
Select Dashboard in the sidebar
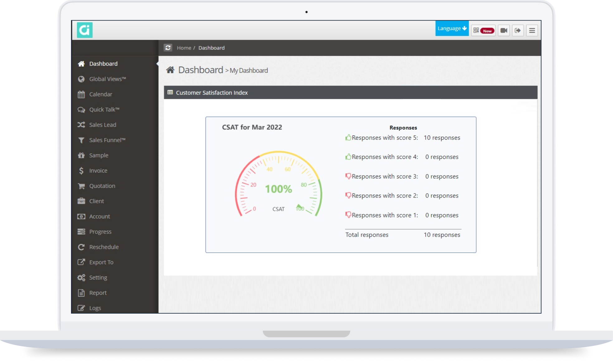click(103, 64)
